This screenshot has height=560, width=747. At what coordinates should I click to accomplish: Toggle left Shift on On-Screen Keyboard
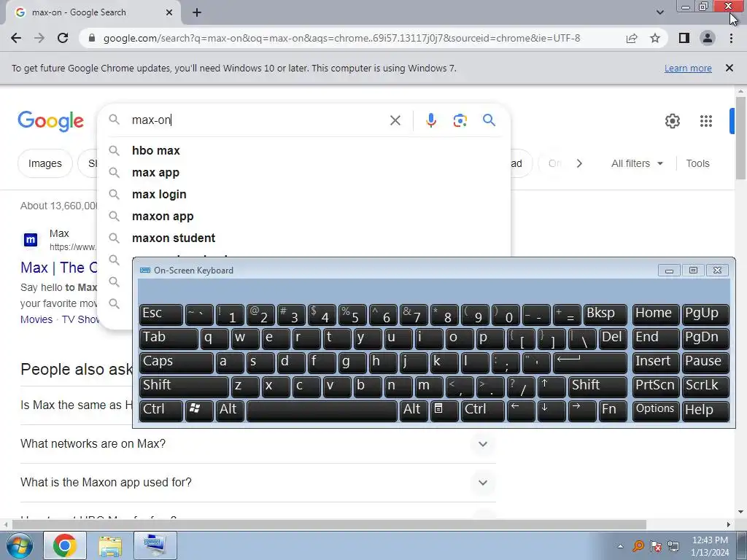pos(184,386)
